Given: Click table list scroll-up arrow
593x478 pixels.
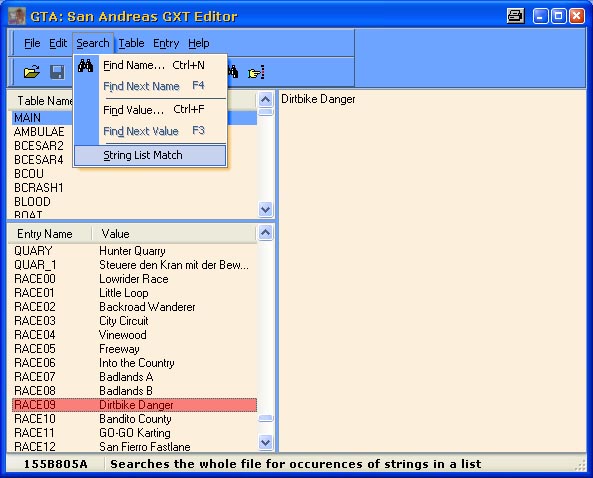Looking at the screenshot, I should coord(265,100).
